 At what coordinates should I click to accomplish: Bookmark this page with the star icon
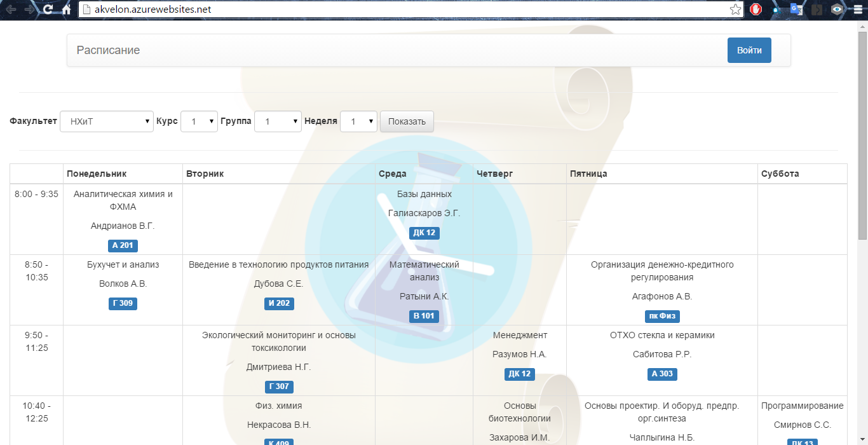click(x=735, y=10)
